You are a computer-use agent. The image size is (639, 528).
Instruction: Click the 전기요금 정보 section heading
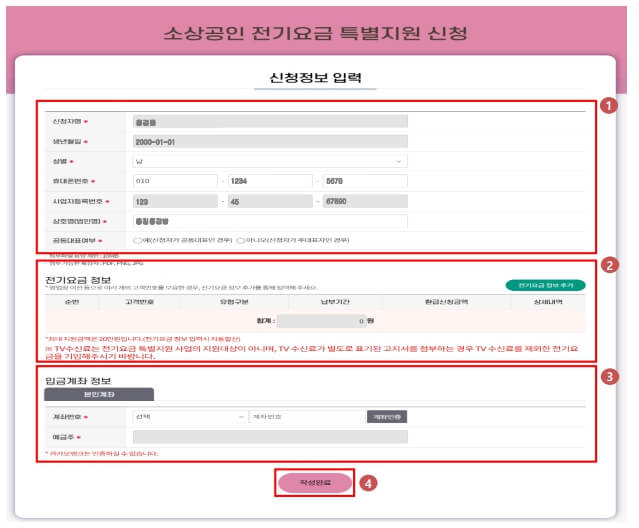coord(78,280)
